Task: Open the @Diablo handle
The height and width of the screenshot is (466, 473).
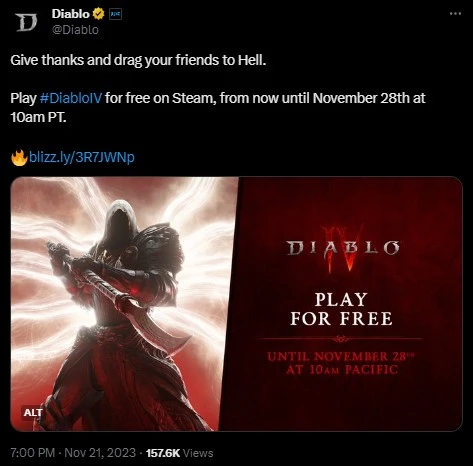Action: pos(75,30)
